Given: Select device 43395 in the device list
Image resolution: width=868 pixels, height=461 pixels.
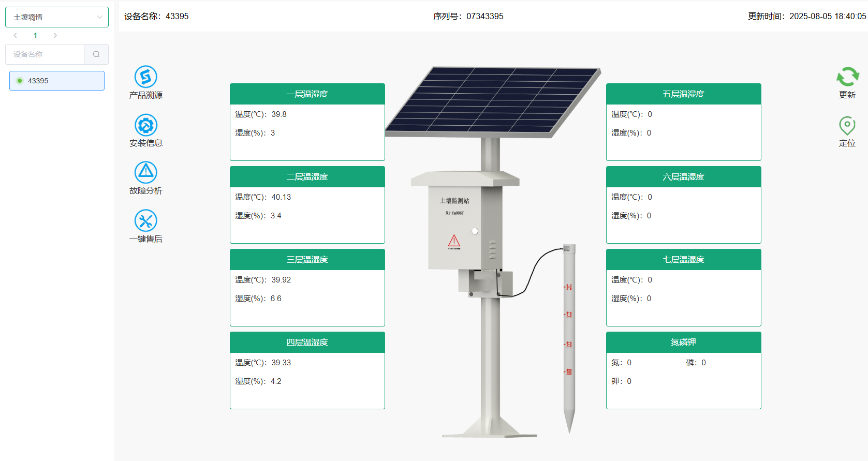Looking at the screenshot, I should 57,81.
